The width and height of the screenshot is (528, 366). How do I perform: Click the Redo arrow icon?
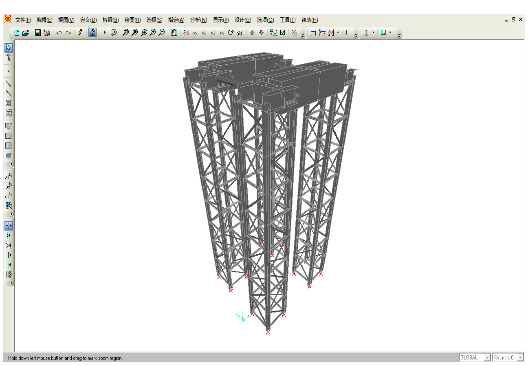pyautogui.click(x=68, y=33)
